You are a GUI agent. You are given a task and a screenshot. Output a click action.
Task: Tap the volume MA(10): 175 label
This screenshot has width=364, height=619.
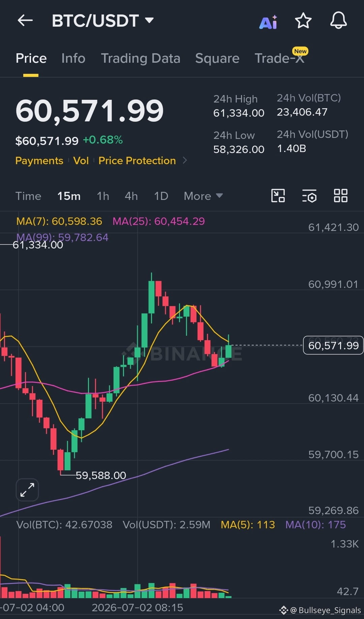pyautogui.click(x=315, y=525)
